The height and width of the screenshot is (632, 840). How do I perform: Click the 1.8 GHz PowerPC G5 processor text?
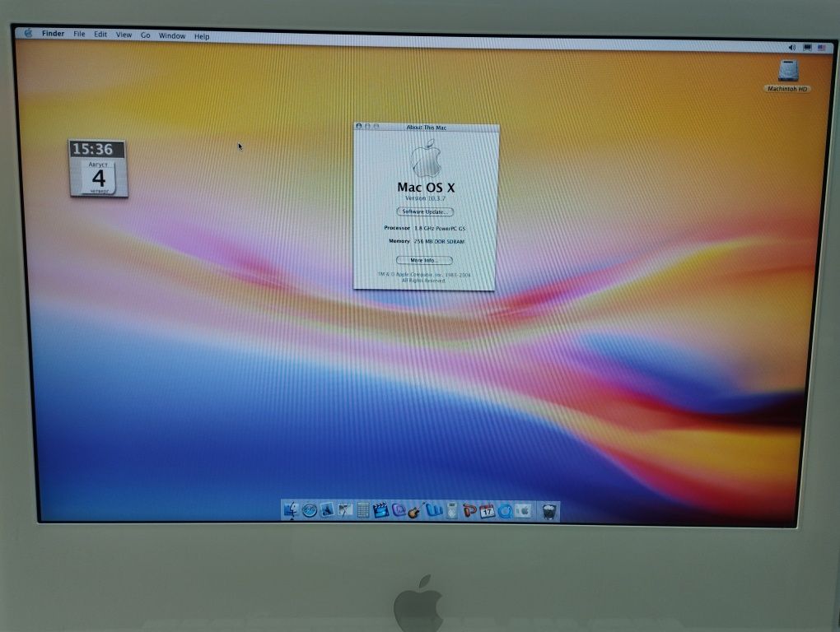[x=440, y=229]
